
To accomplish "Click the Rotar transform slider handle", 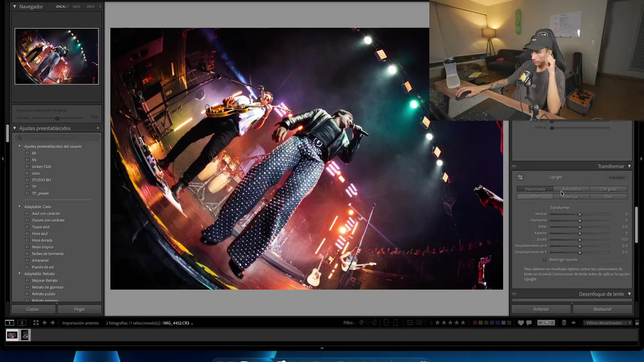I will (580, 227).
